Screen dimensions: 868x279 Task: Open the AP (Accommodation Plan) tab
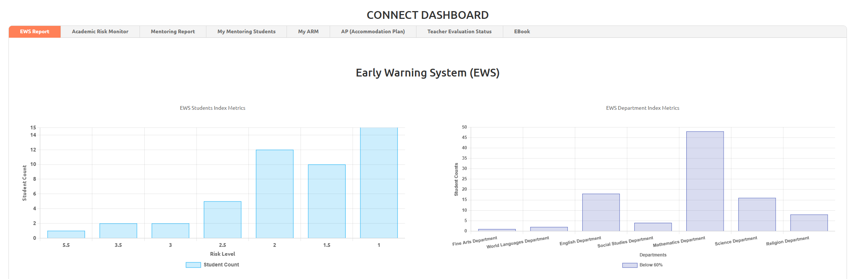tap(373, 32)
